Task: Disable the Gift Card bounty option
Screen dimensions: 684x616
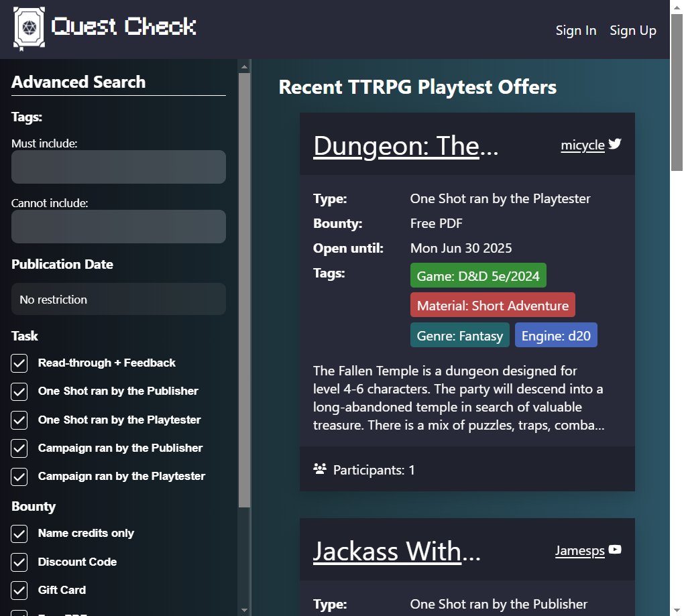Action: pyautogui.click(x=19, y=590)
